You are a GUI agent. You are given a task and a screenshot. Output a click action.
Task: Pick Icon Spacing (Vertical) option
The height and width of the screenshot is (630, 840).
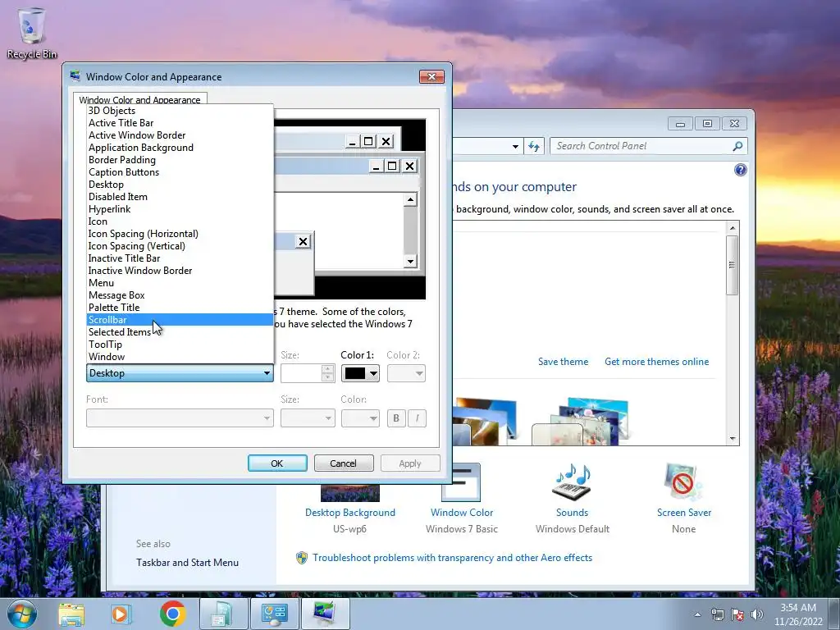[x=180, y=246]
